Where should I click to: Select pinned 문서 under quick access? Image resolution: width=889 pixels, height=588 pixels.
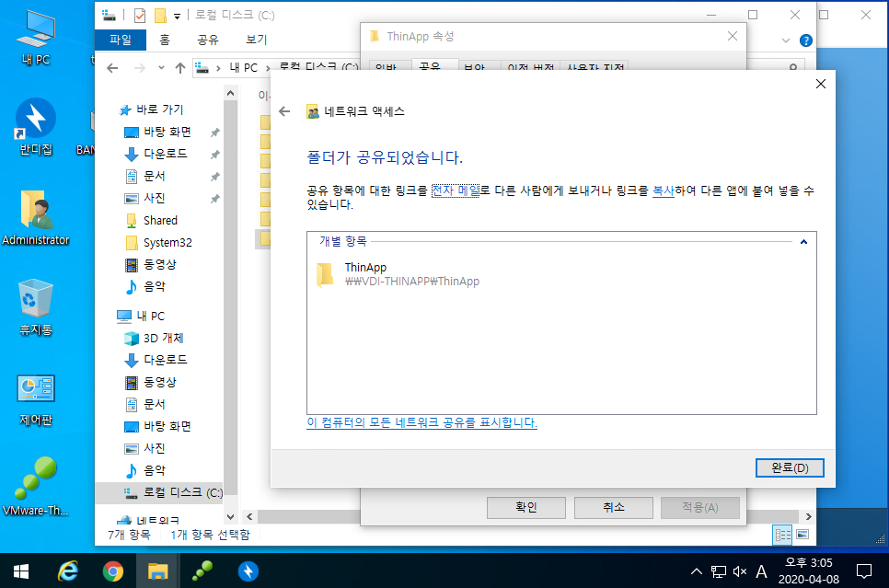pyautogui.click(x=154, y=177)
